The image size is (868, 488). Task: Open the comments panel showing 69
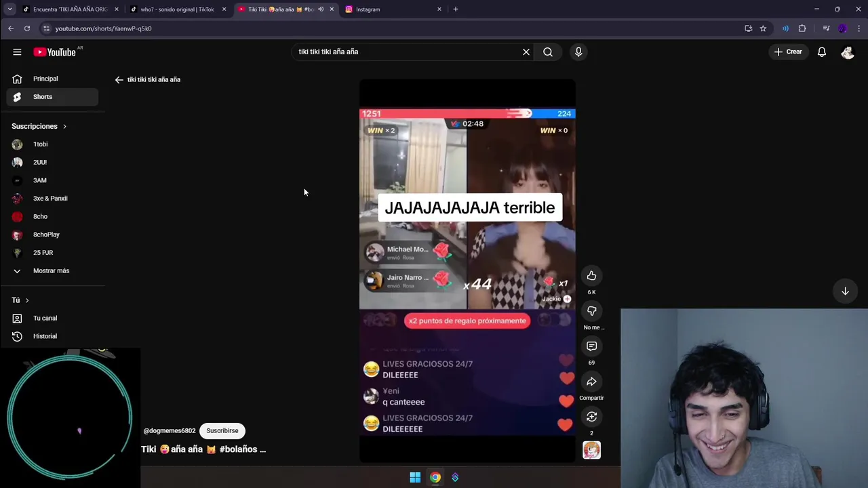(x=591, y=346)
